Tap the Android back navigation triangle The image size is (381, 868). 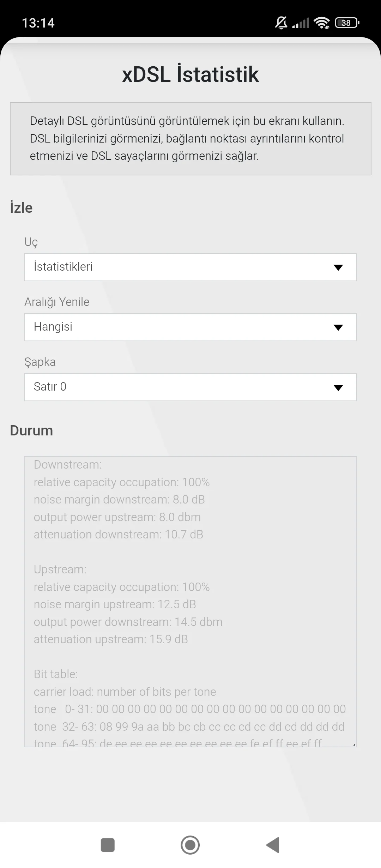[273, 845]
